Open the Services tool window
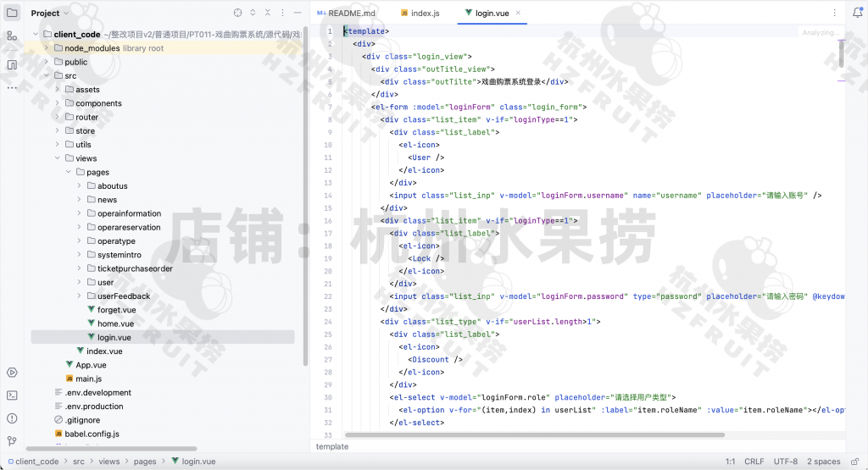This screenshot has height=470, width=868. click(x=12, y=373)
